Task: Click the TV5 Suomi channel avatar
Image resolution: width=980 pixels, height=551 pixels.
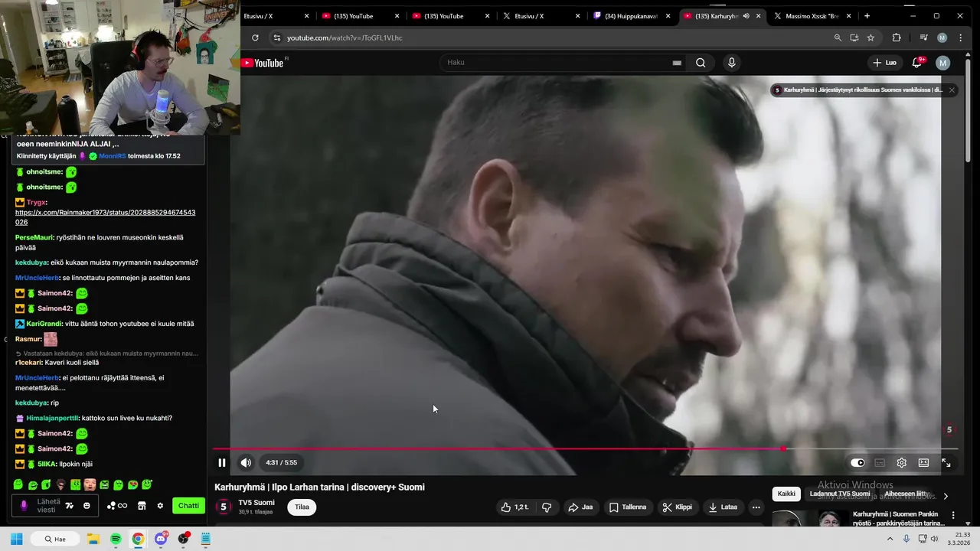Action: 224,507
